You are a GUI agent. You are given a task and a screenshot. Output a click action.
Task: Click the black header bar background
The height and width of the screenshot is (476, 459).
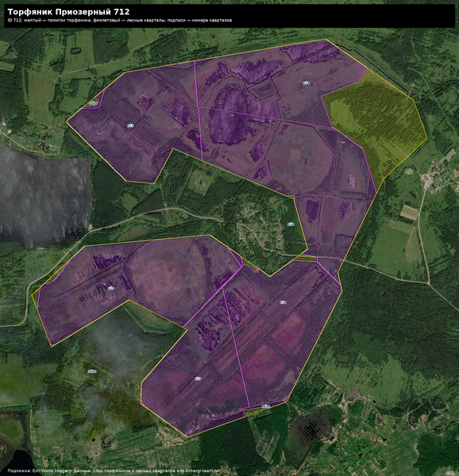tap(229, 16)
